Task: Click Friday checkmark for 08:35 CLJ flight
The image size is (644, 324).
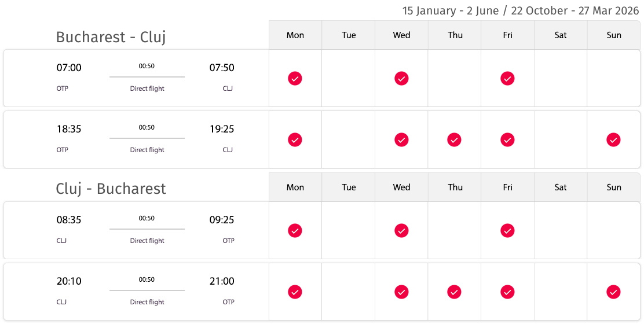Action: click(x=507, y=230)
